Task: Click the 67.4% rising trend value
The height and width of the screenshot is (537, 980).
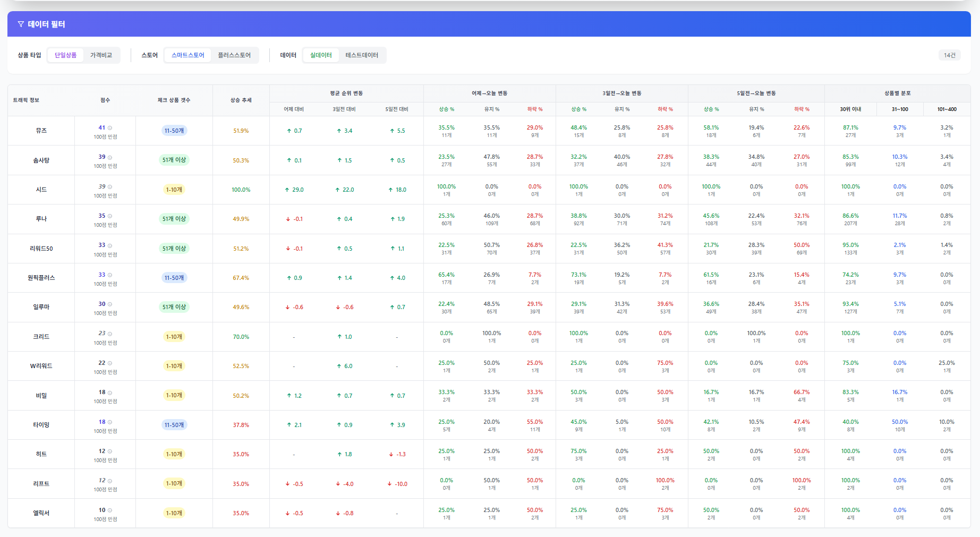Action: click(x=241, y=278)
